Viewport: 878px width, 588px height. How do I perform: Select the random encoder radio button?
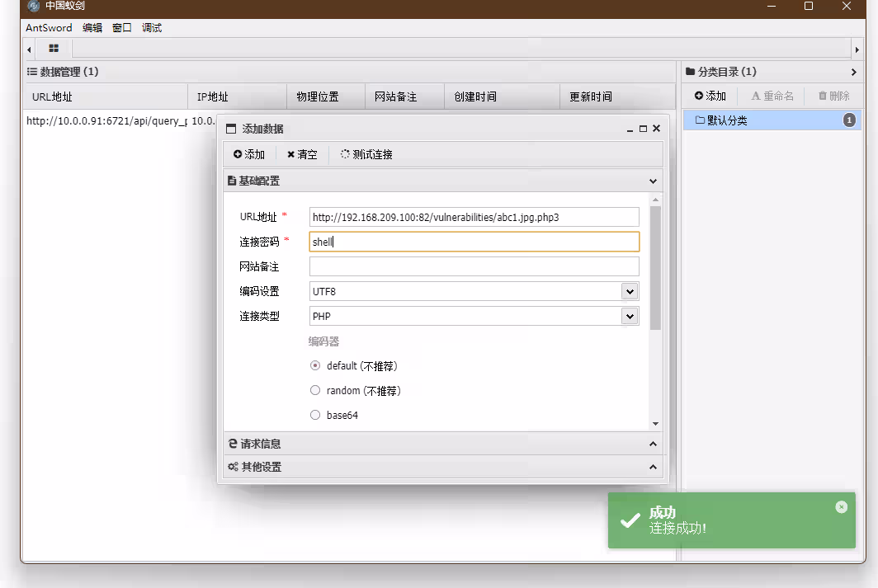coord(315,391)
